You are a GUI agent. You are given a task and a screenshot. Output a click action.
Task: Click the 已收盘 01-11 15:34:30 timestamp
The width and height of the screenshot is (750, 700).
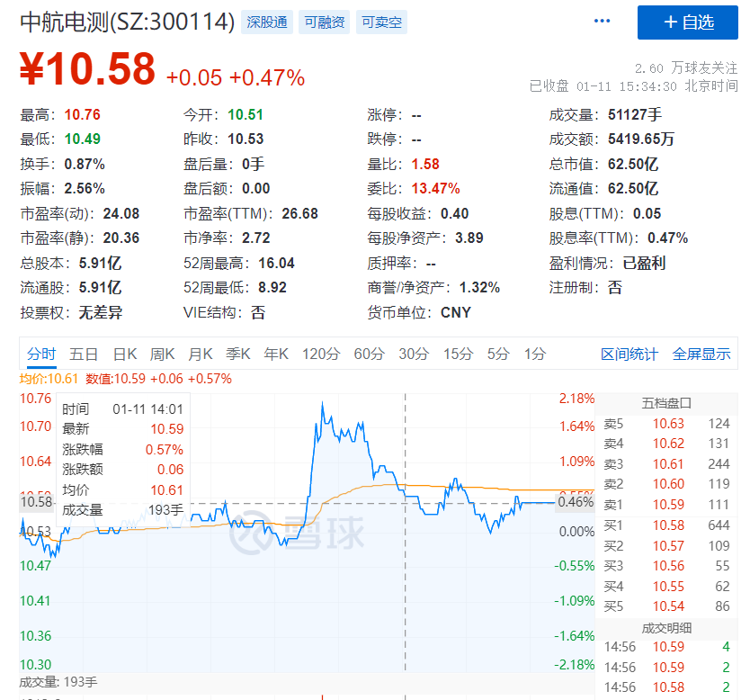(634, 86)
